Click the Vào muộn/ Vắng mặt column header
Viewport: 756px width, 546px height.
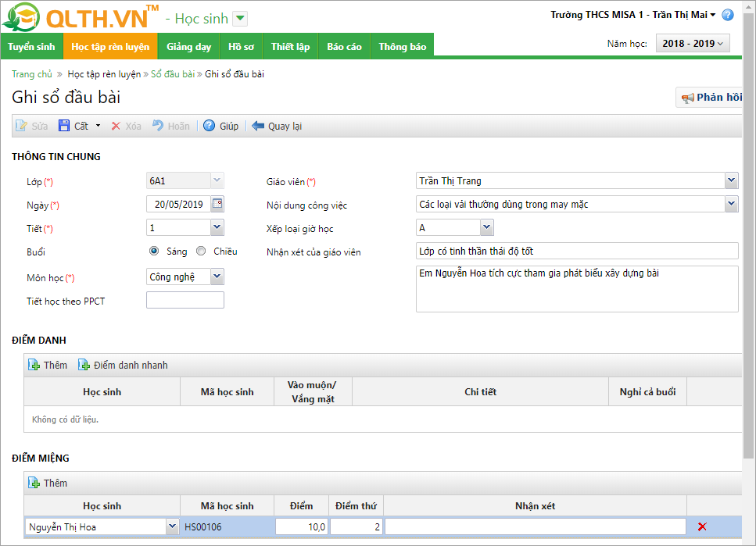click(x=313, y=392)
